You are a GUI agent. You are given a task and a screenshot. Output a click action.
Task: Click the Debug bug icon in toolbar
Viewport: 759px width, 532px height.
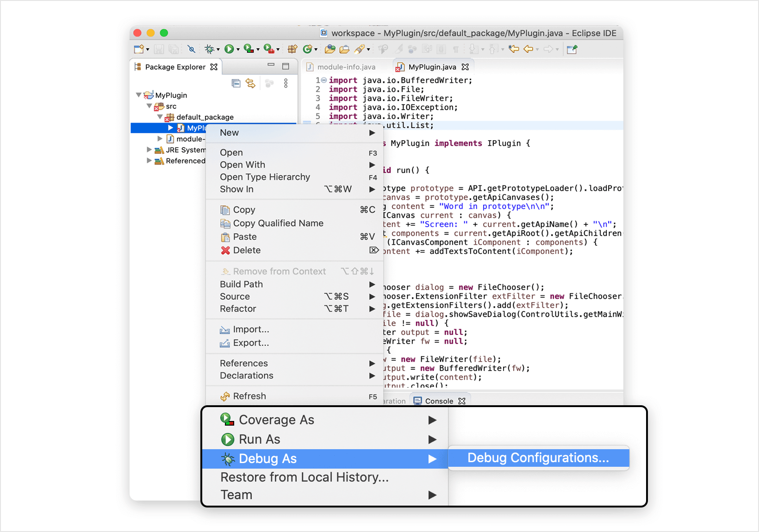point(209,49)
